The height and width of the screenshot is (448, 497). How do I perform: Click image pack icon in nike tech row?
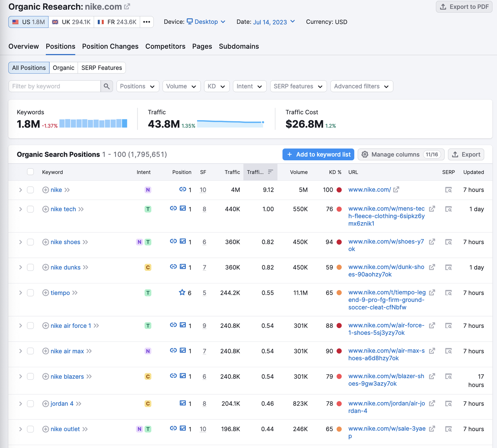(x=183, y=208)
